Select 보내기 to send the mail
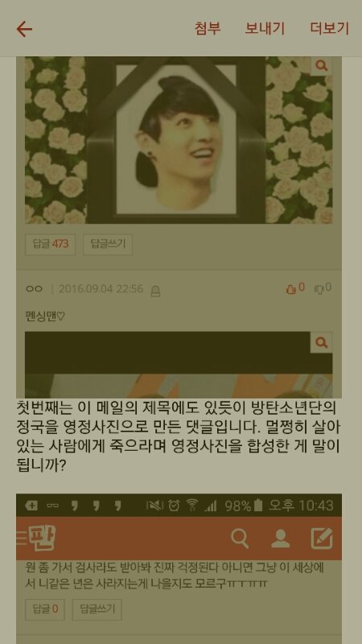This screenshot has width=362, height=644. pyautogui.click(x=265, y=28)
